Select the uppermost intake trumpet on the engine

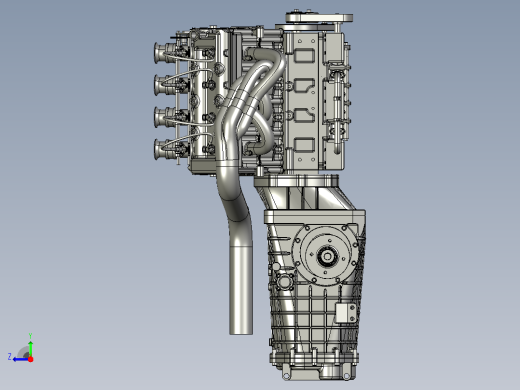pos(164,52)
